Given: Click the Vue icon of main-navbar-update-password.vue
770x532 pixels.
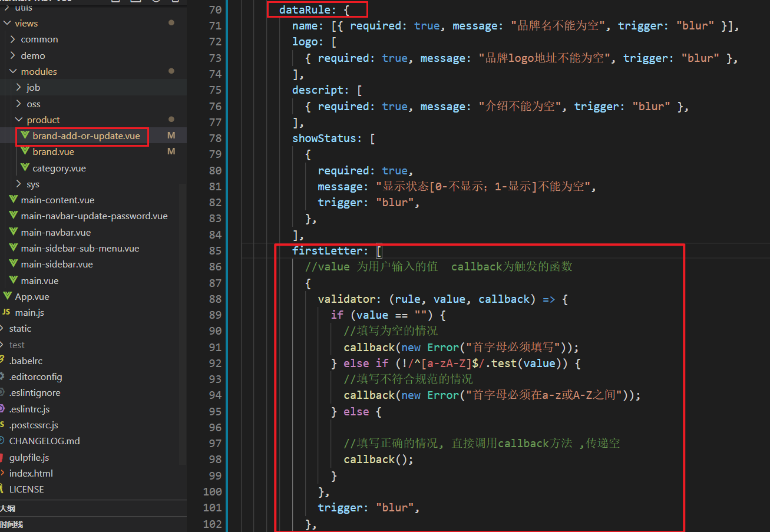Looking at the screenshot, I should [x=14, y=216].
